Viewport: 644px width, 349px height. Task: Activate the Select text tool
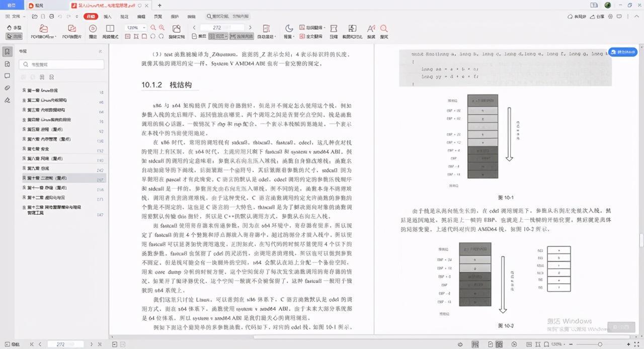pos(14,36)
